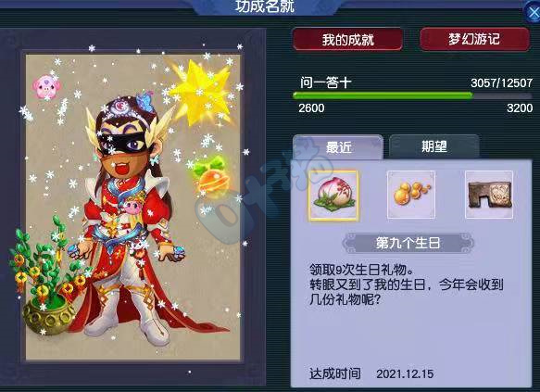Click the orange bell with green bow

(x=211, y=177)
